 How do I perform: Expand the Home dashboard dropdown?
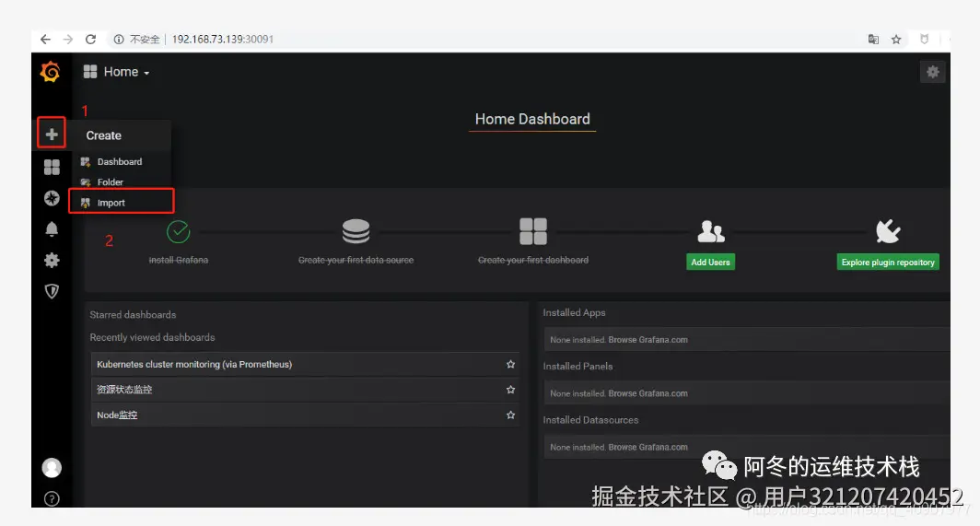pyautogui.click(x=117, y=72)
